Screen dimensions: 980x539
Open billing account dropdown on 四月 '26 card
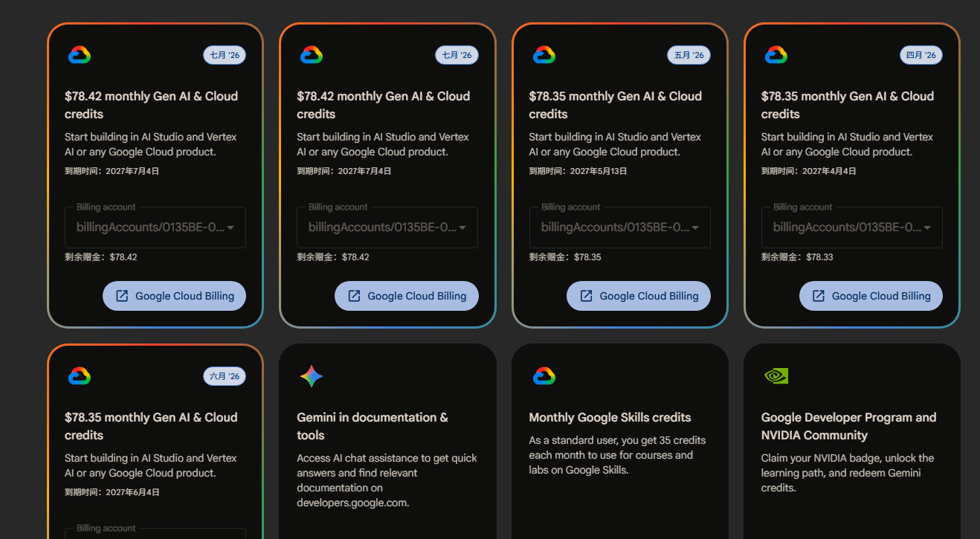pos(851,227)
